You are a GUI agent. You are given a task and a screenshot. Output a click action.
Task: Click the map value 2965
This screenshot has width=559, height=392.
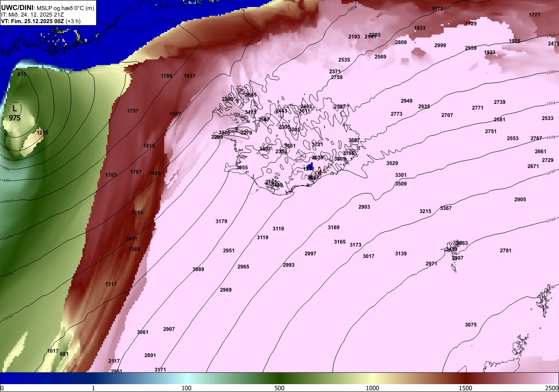243,267
